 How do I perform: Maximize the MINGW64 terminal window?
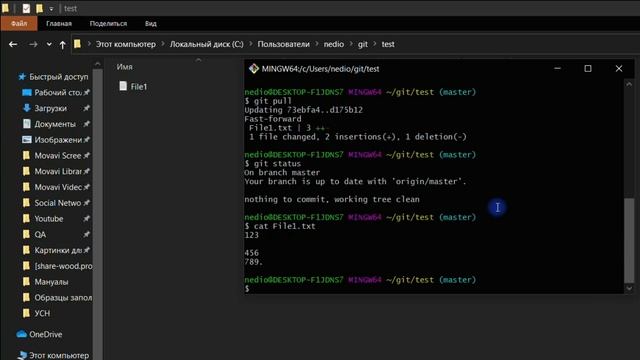pos(588,69)
